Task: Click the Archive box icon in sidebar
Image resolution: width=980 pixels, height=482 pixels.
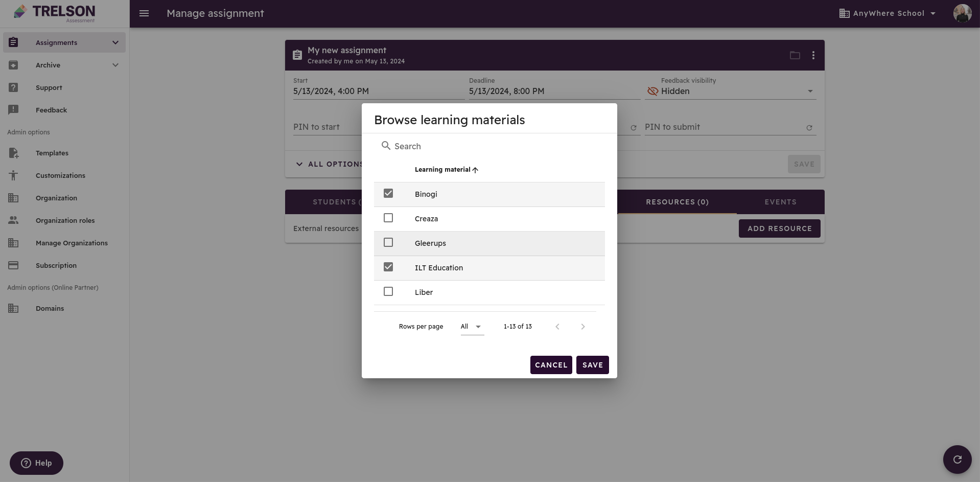Action: pos(14,65)
